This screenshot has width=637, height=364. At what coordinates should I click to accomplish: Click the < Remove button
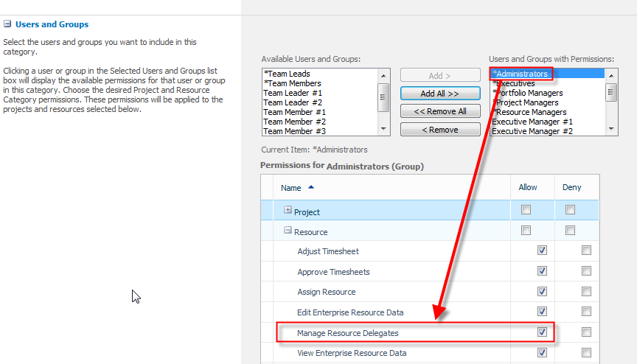point(439,130)
